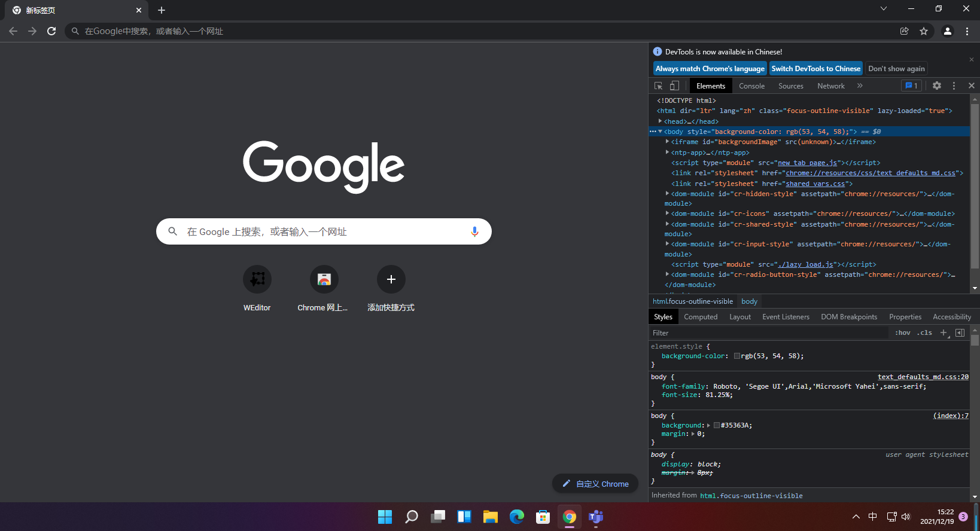The width and height of the screenshot is (980, 531).
Task: Expand the cr-icons dom-module node
Action: pyautogui.click(x=668, y=213)
